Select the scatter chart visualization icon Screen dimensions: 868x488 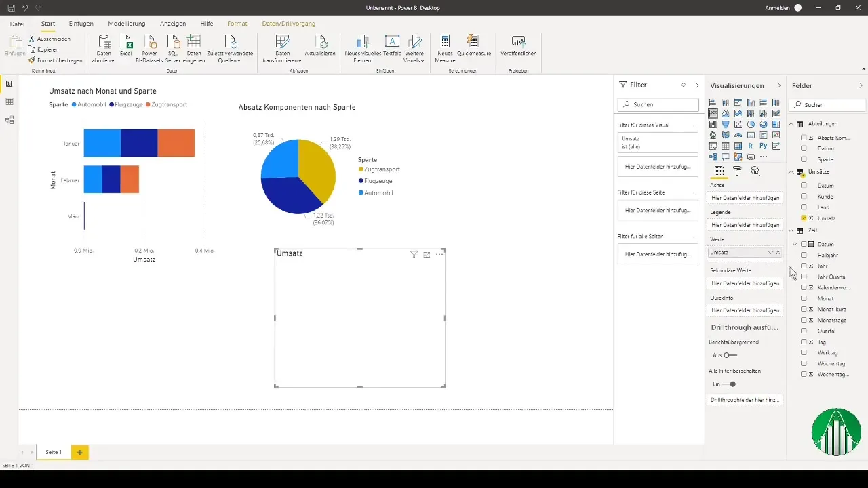tap(738, 125)
